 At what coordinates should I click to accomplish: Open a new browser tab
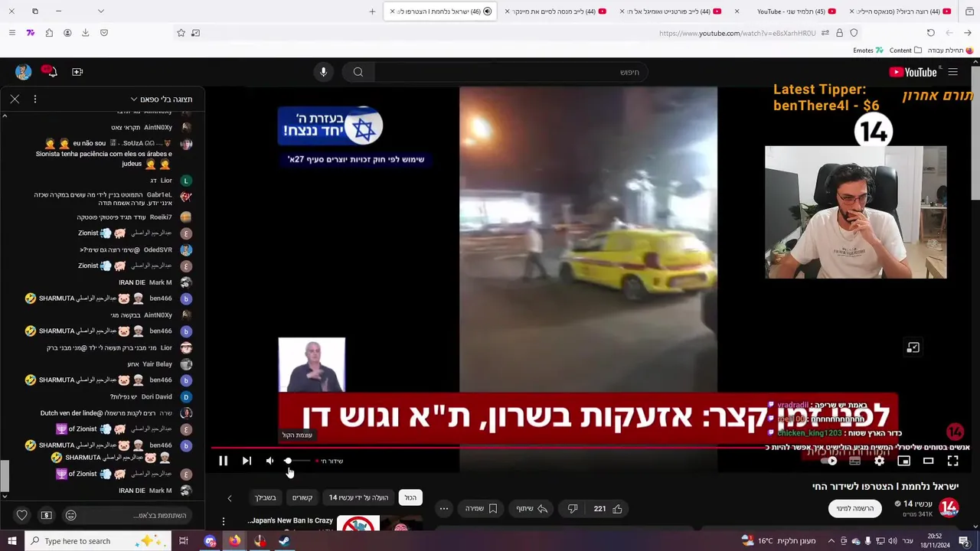coord(372,11)
